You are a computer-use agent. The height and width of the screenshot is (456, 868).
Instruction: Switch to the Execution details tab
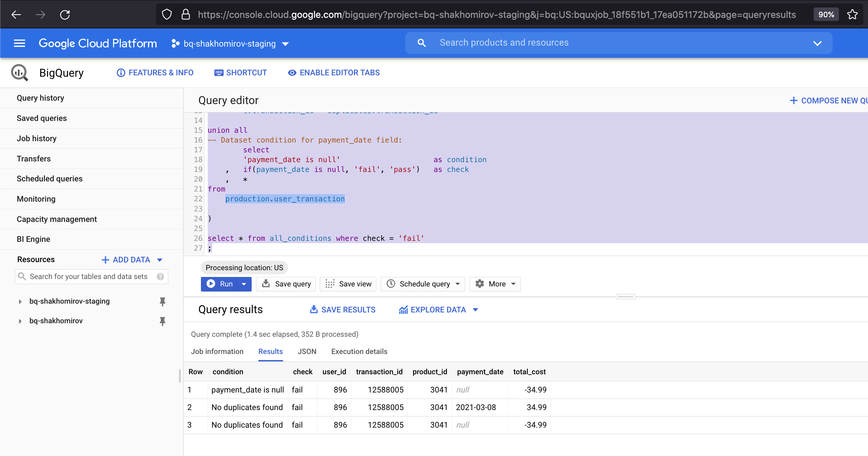pyautogui.click(x=358, y=352)
